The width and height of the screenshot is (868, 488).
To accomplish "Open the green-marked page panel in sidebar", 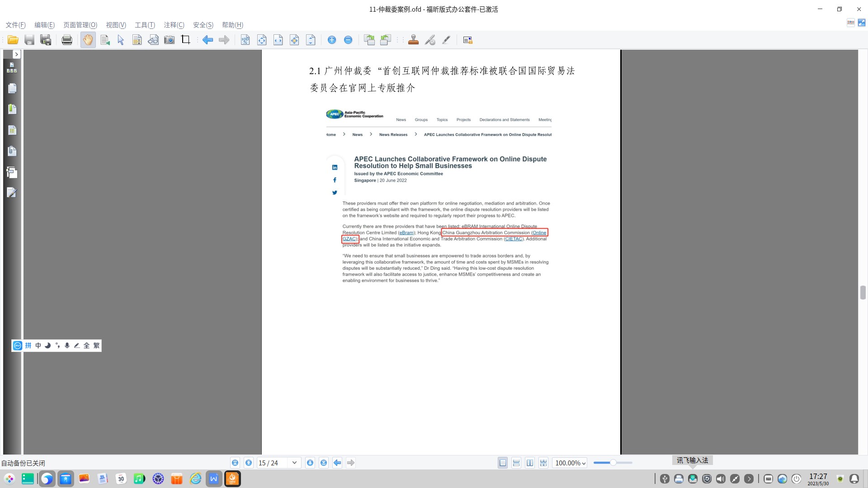I will 12,109.
